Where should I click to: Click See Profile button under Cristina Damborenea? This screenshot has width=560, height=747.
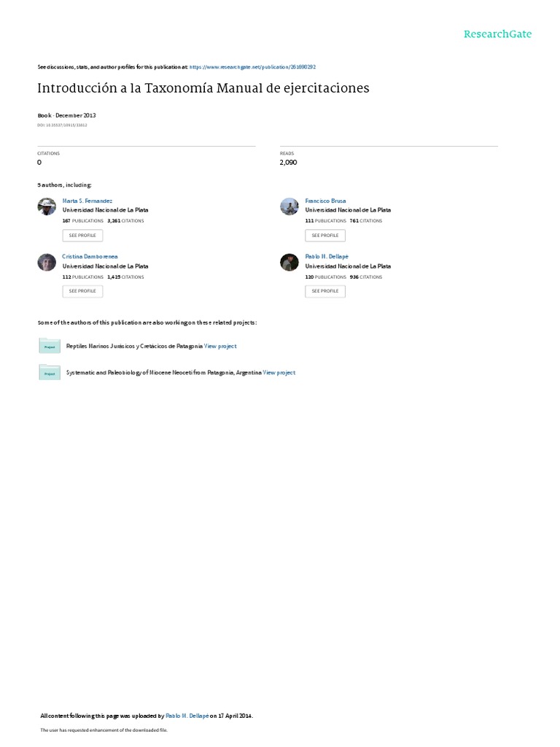(82, 291)
